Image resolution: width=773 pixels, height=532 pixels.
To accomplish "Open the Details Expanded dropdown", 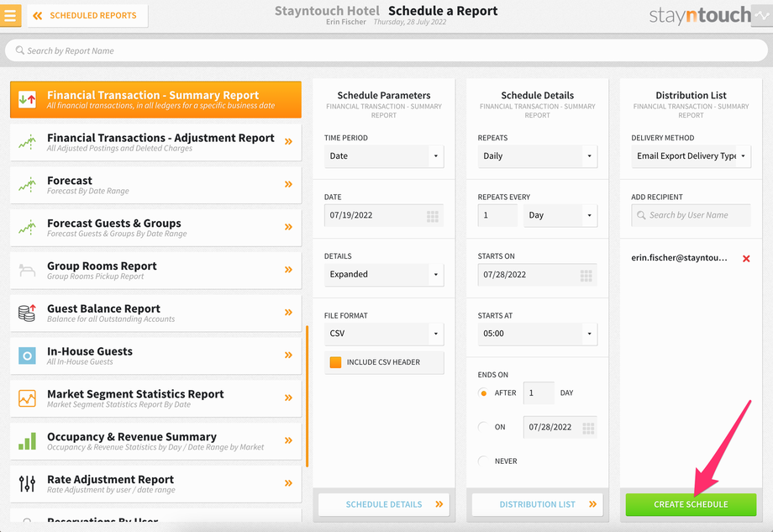I will point(383,274).
